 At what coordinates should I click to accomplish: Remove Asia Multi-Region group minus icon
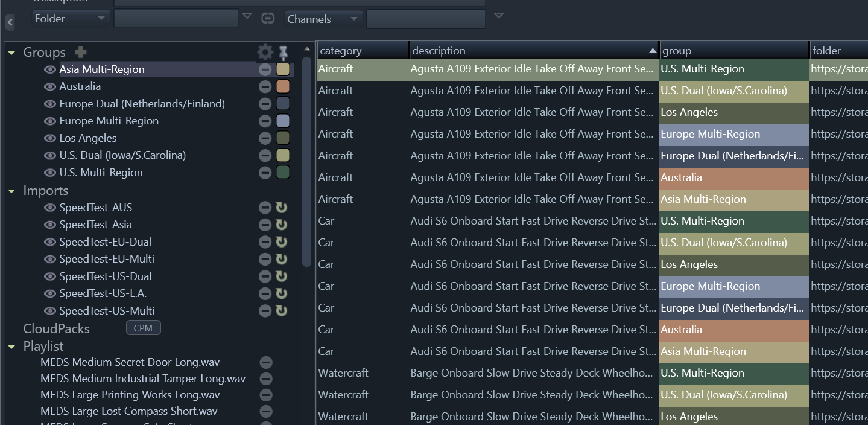265,69
